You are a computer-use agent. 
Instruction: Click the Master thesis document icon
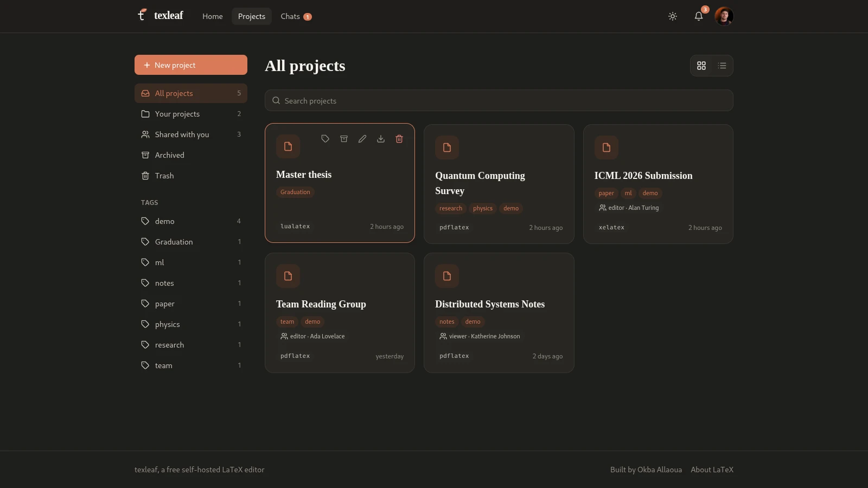(x=288, y=146)
